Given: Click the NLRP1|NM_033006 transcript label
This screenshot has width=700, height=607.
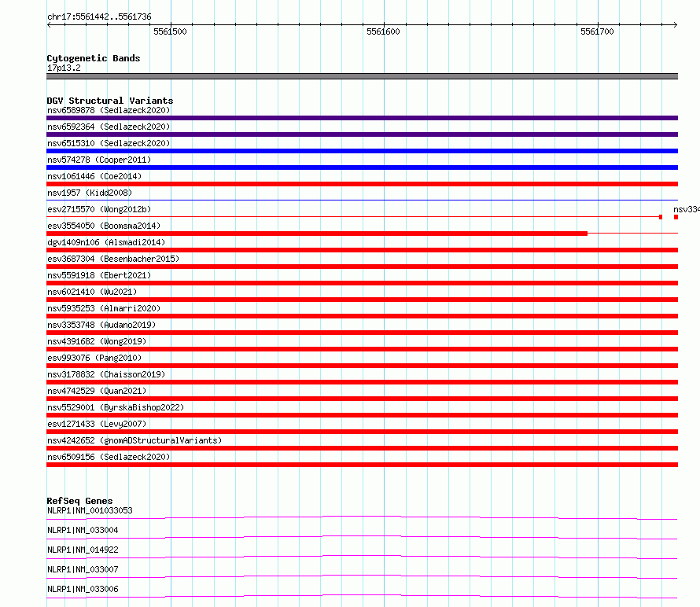Looking at the screenshot, I should pyautogui.click(x=83, y=589).
